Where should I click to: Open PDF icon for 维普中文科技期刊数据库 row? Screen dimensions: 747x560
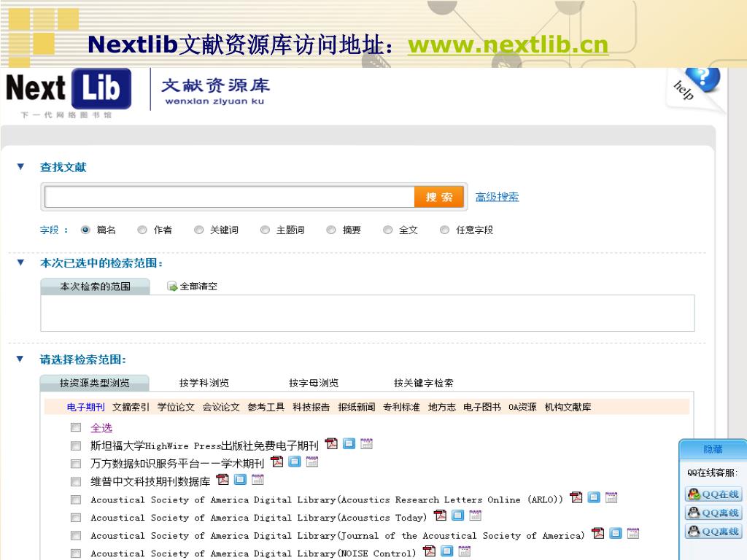point(222,480)
